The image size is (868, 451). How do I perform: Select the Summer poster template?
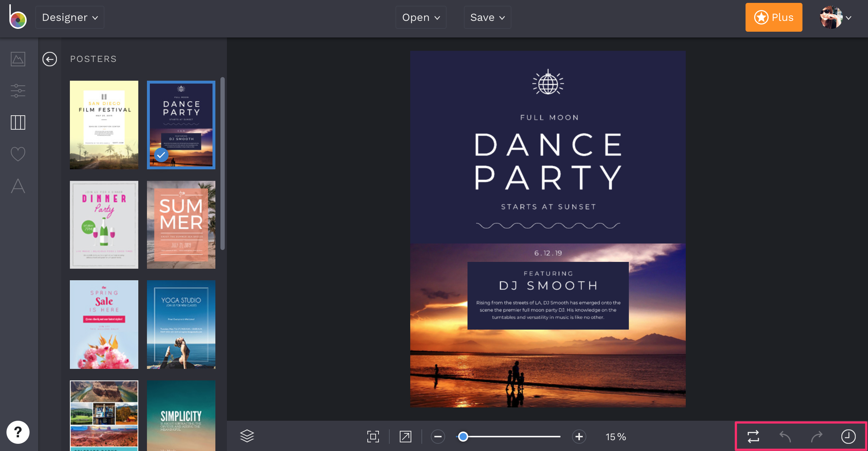pyautogui.click(x=181, y=225)
